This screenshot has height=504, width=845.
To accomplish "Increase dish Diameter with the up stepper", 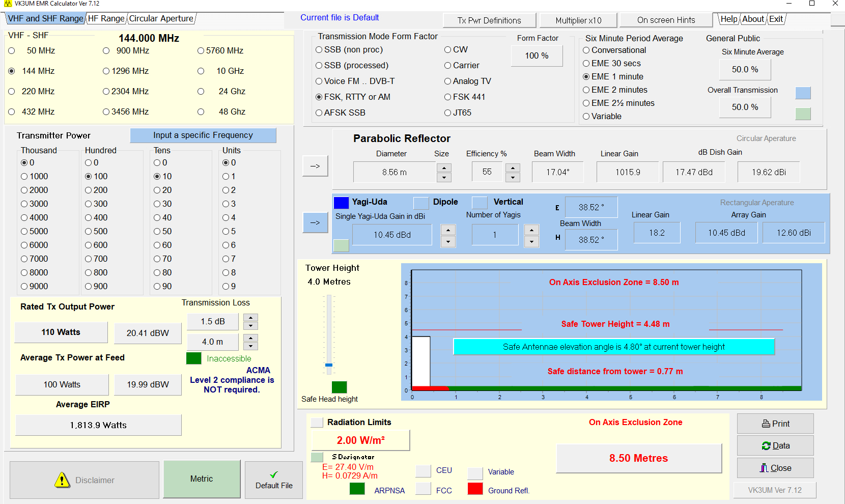I will tap(444, 167).
